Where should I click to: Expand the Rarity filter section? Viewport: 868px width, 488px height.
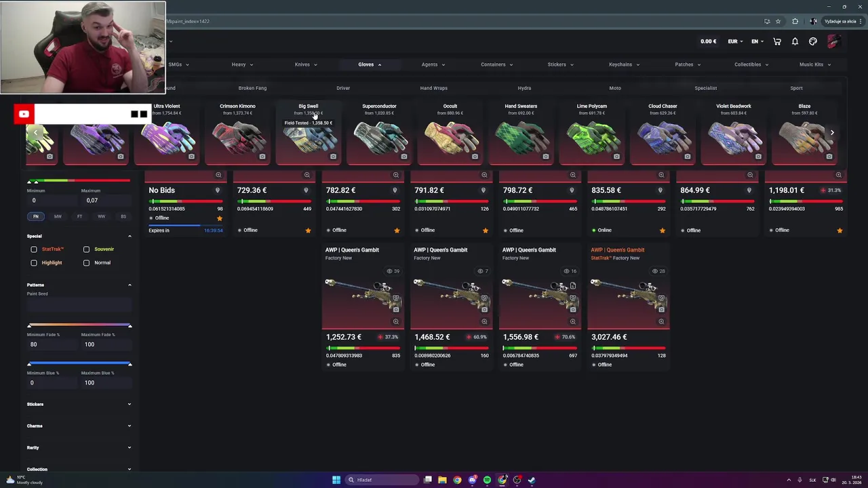(x=79, y=447)
